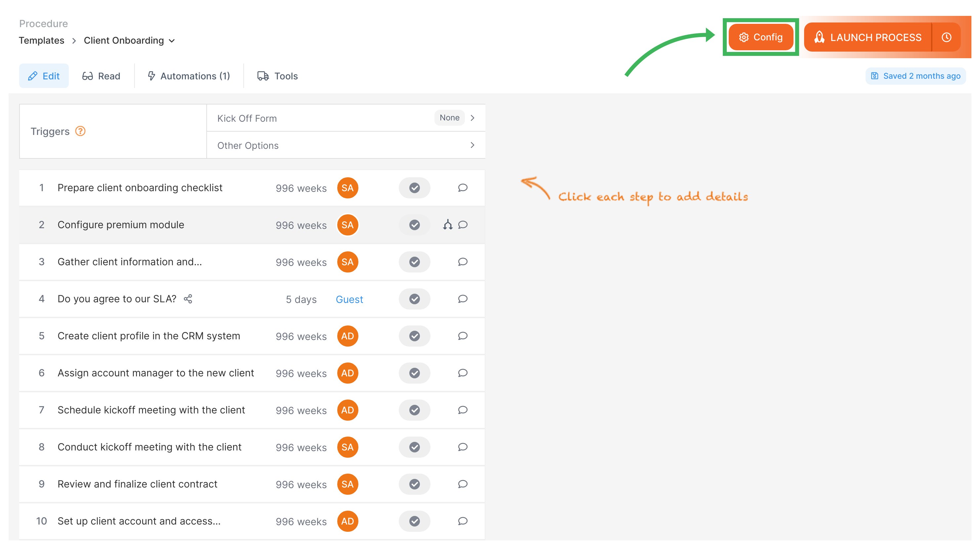The width and height of the screenshot is (980, 549).
Task: Open step Do you agree to our SLA?
Action: [x=117, y=299]
